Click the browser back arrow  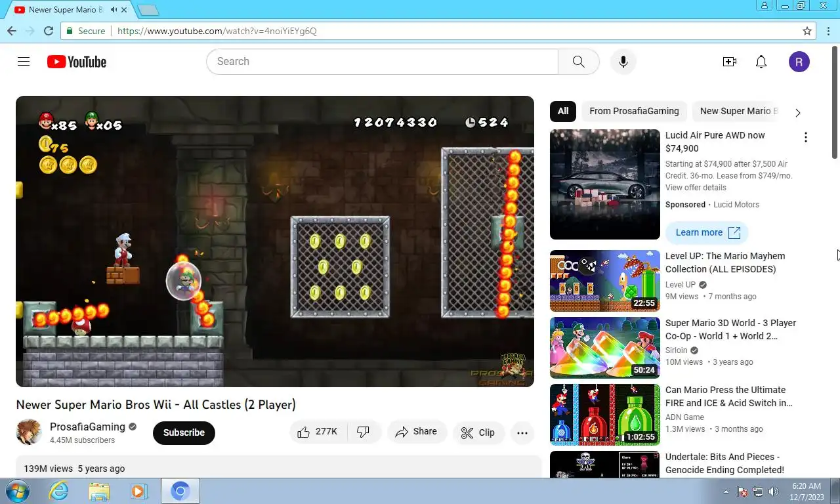[12, 31]
